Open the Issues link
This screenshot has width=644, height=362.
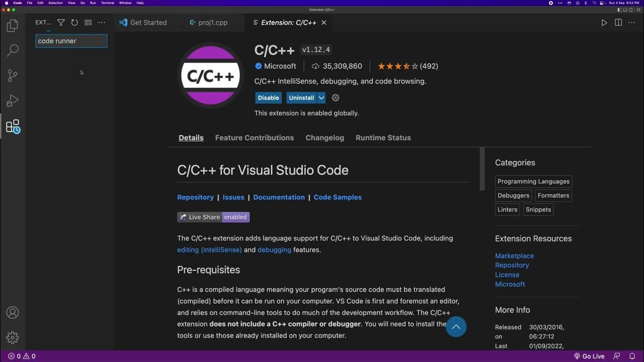point(233,197)
